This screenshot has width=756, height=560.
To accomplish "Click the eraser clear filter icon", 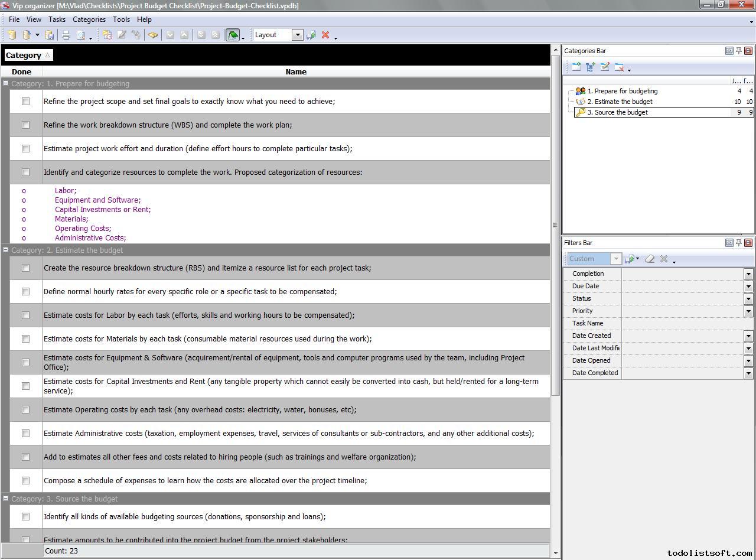I will 650,259.
